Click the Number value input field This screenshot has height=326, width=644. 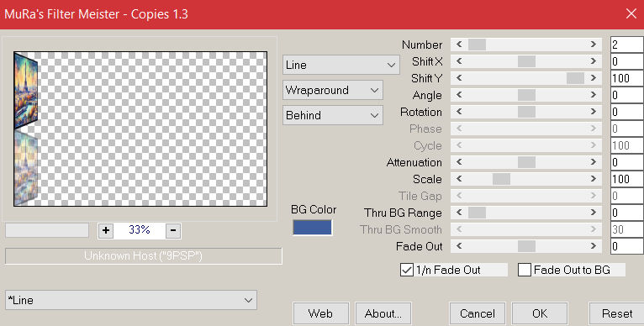click(627, 45)
